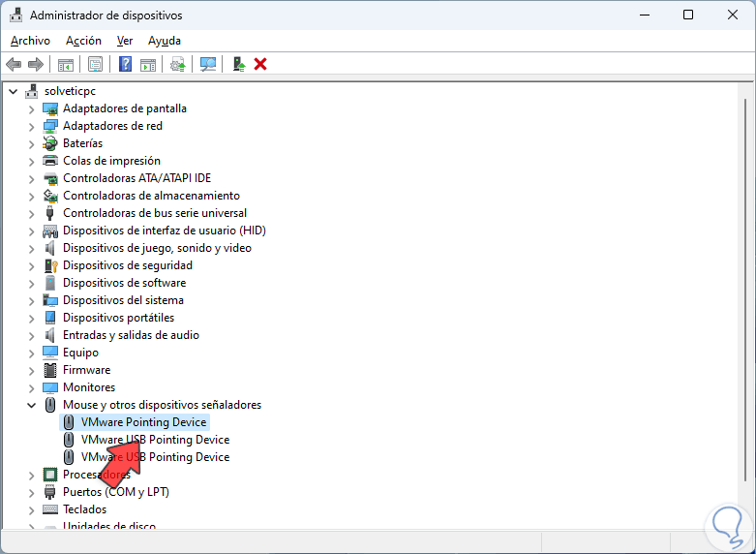Screen dimensions: 756x554
Task: Click the scan for hardware changes icon
Action: (208, 64)
